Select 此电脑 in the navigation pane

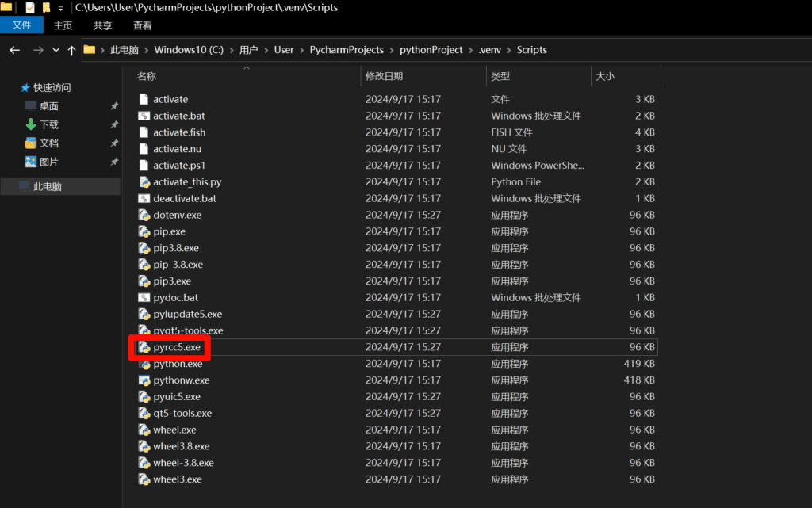click(48, 187)
